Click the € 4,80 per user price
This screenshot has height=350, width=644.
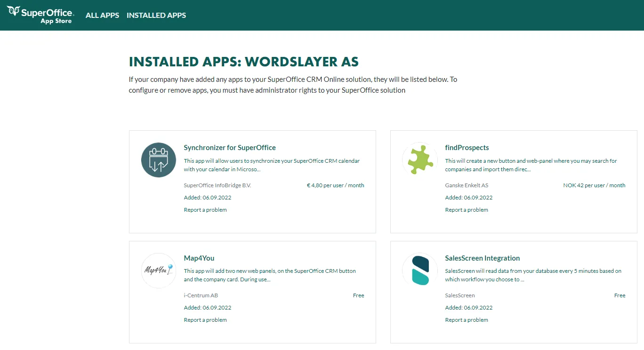click(335, 185)
